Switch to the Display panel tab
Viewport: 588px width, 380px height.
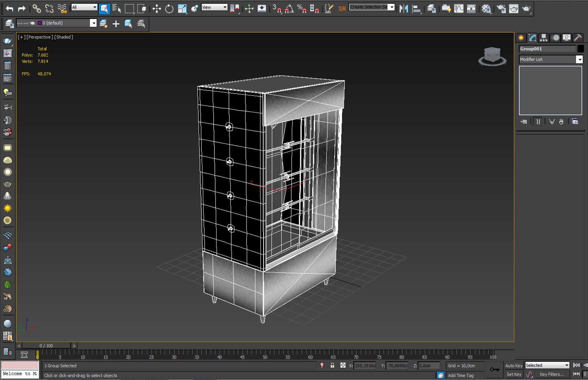[x=567, y=38]
